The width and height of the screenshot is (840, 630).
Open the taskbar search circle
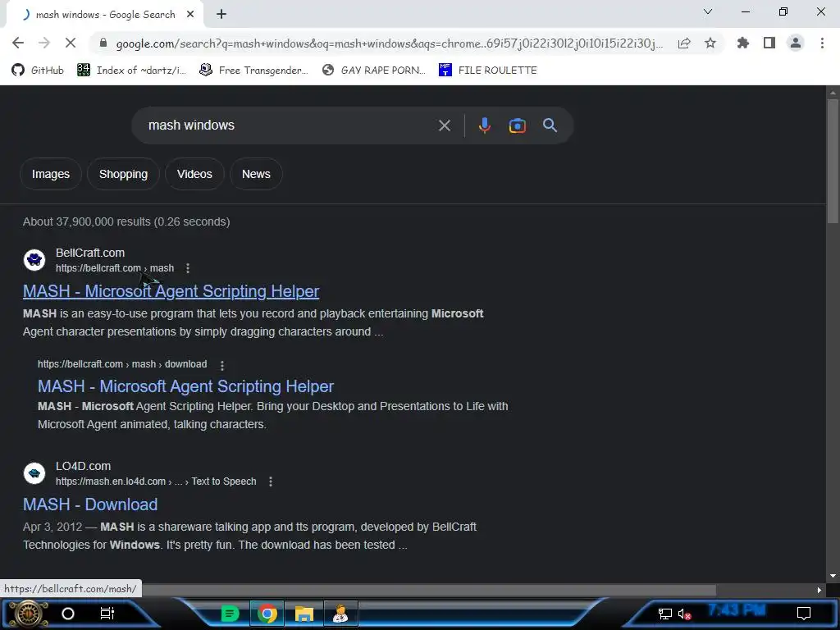click(x=68, y=614)
